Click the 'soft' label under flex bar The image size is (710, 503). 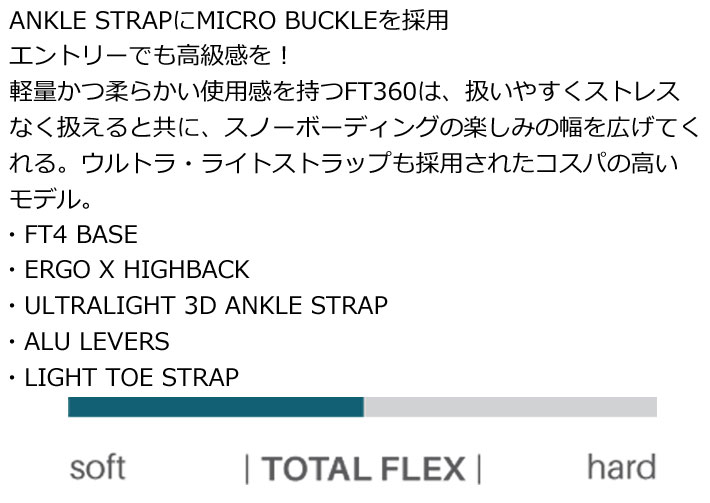point(97,468)
